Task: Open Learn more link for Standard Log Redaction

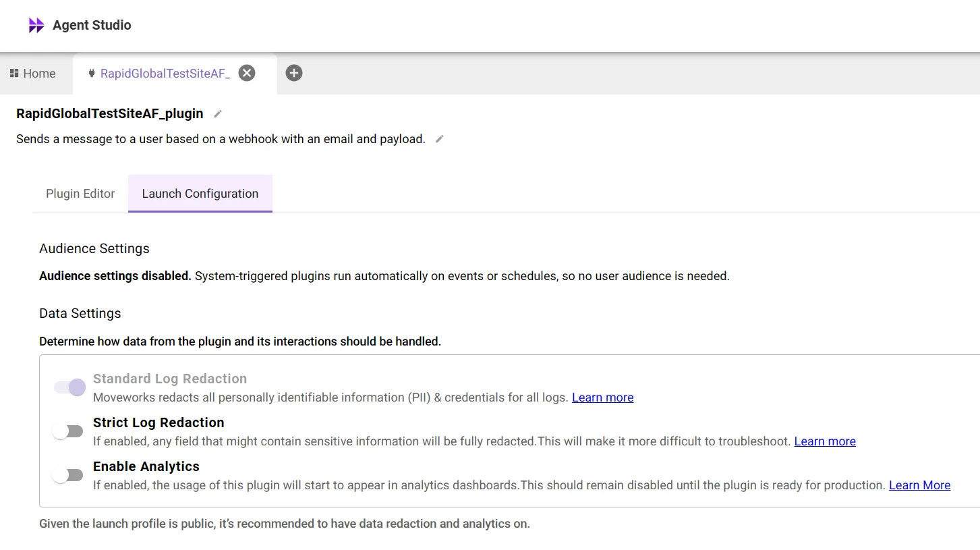Action: 603,397
